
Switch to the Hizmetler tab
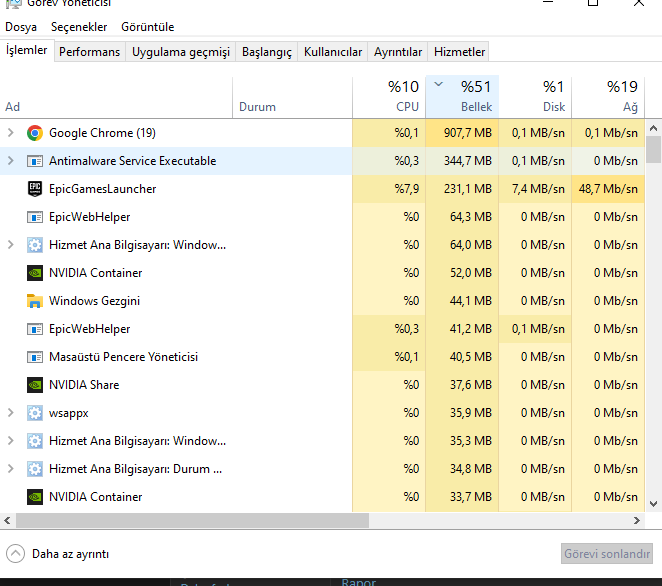459,52
